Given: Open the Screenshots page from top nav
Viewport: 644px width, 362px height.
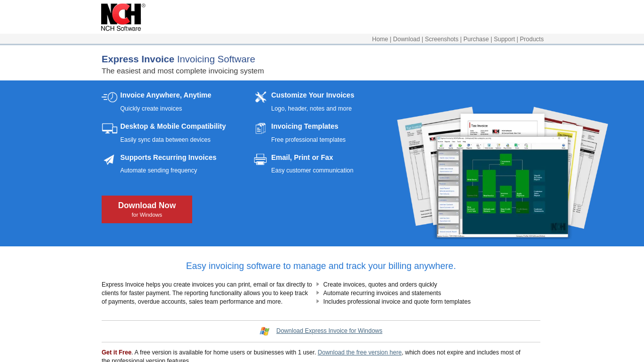Looking at the screenshot, I should tap(441, 39).
